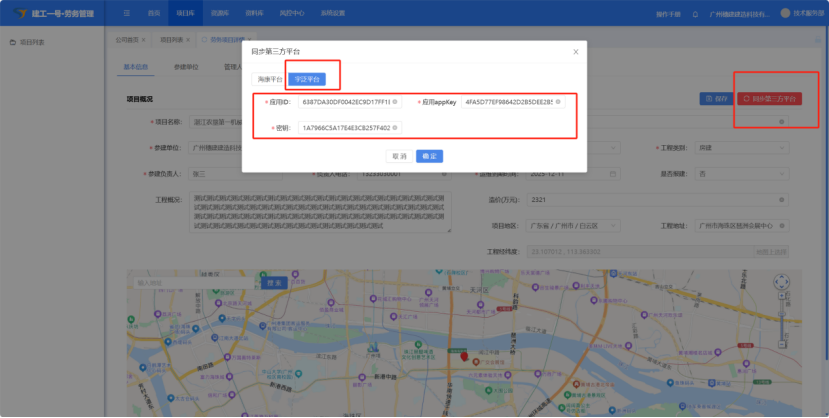Click the sidebar collapse icon in top bar
The width and height of the screenshot is (829, 418).
(x=126, y=13)
